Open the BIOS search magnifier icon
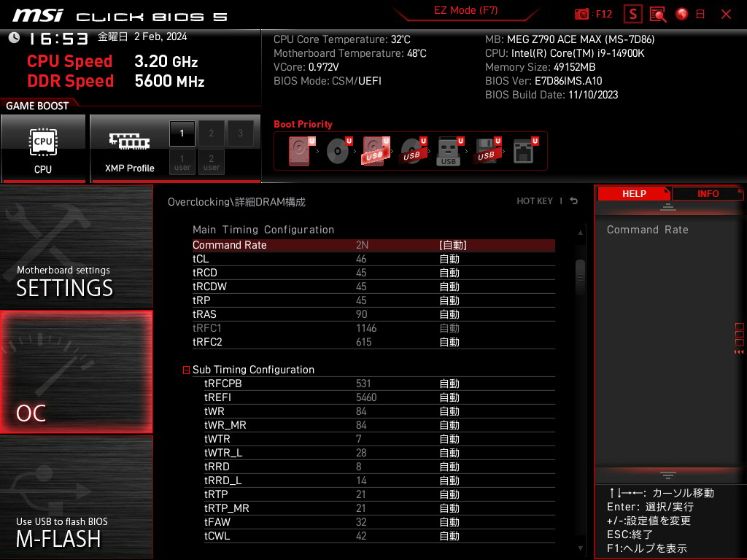Image resolution: width=747 pixels, height=560 pixels. tap(658, 15)
